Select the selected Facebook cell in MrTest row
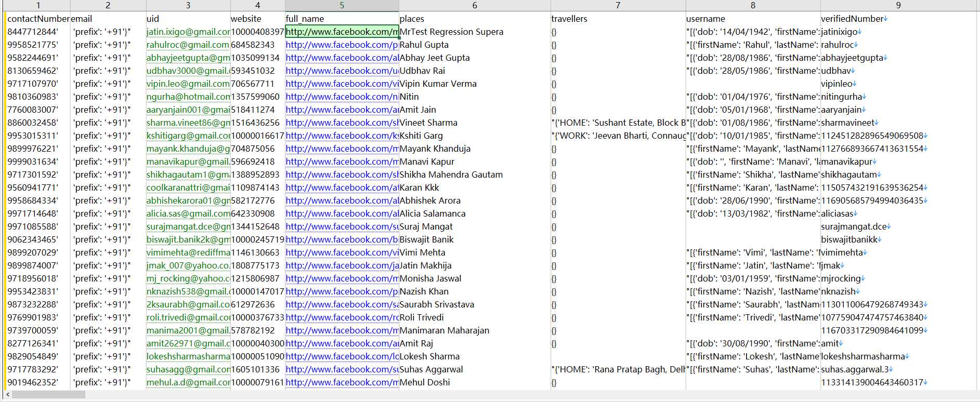980x402 pixels. (342, 32)
